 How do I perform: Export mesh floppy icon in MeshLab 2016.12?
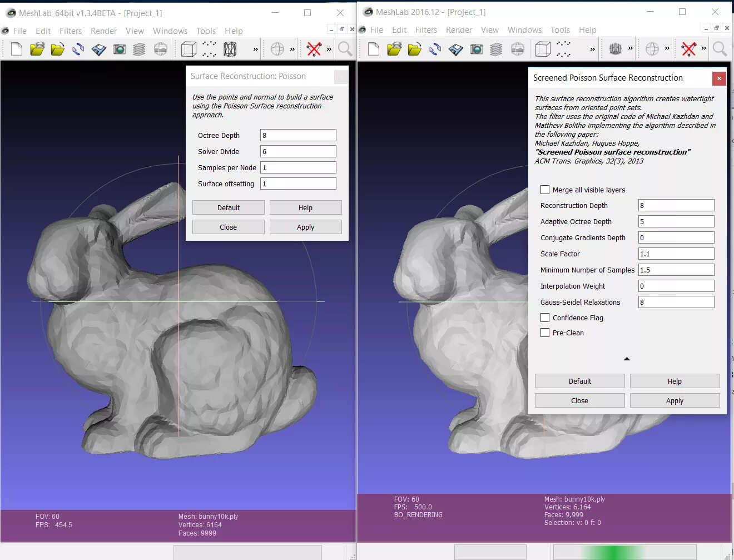pos(456,49)
